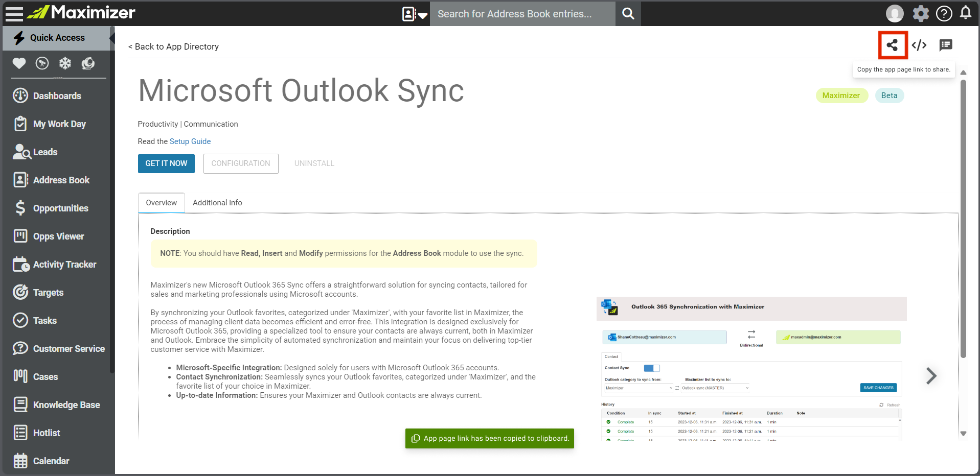
Task: Click the UNINSTALL button
Action: pyautogui.click(x=314, y=163)
